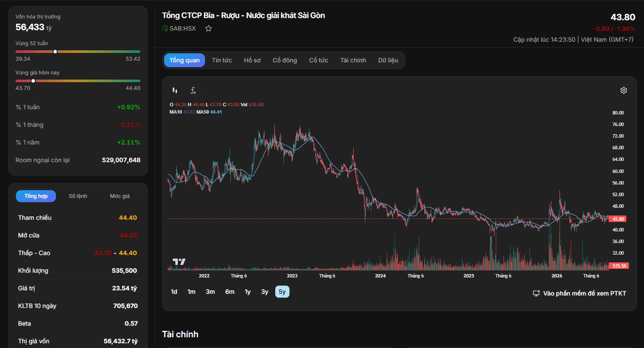The height and width of the screenshot is (348, 644).
Task: Click the 52-week range marker dot
Action: click(55, 52)
